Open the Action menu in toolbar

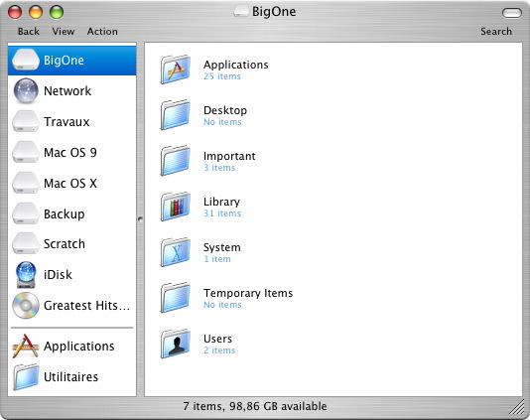[x=102, y=31]
